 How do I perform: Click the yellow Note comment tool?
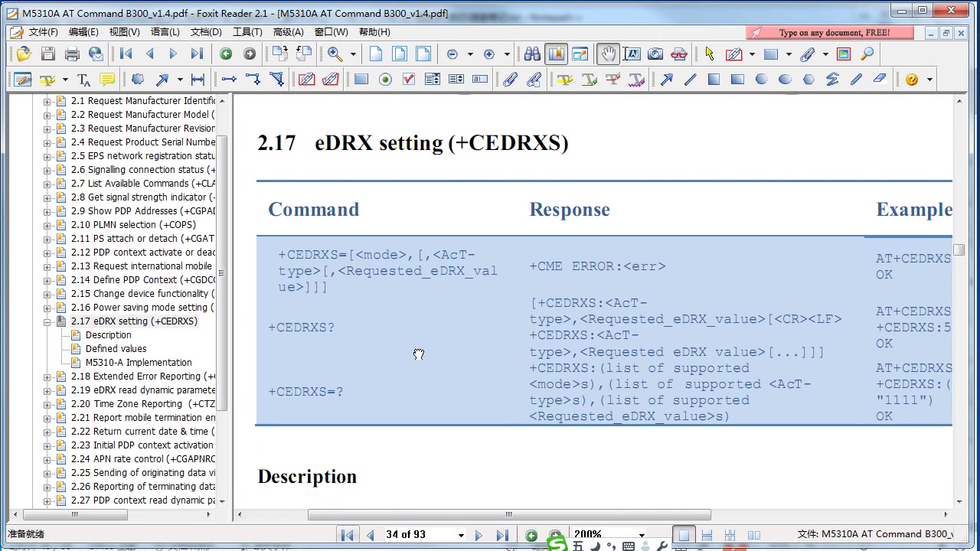pos(108,79)
